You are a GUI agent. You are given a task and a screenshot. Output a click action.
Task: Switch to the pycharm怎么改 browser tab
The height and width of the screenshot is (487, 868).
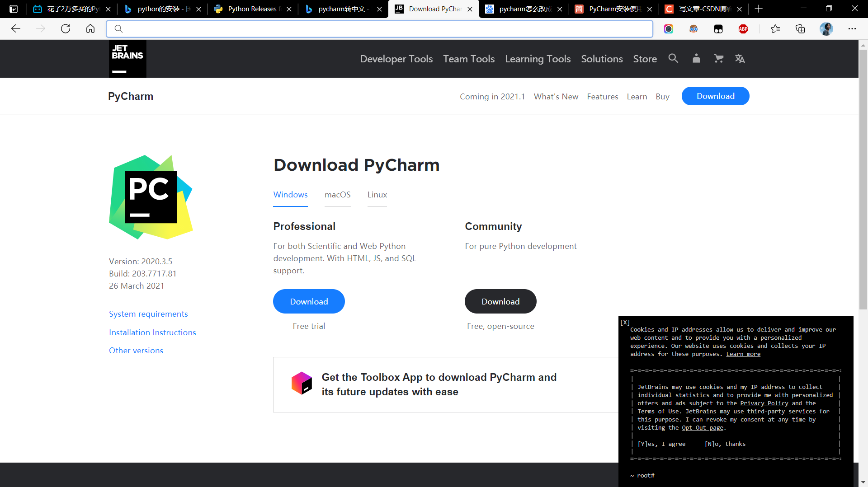(524, 9)
